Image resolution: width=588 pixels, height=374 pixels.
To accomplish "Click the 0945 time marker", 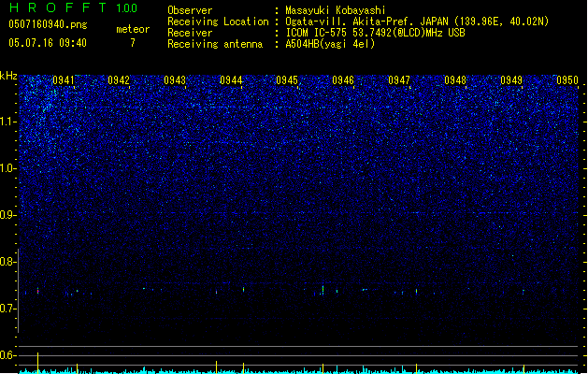I will click(287, 80).
